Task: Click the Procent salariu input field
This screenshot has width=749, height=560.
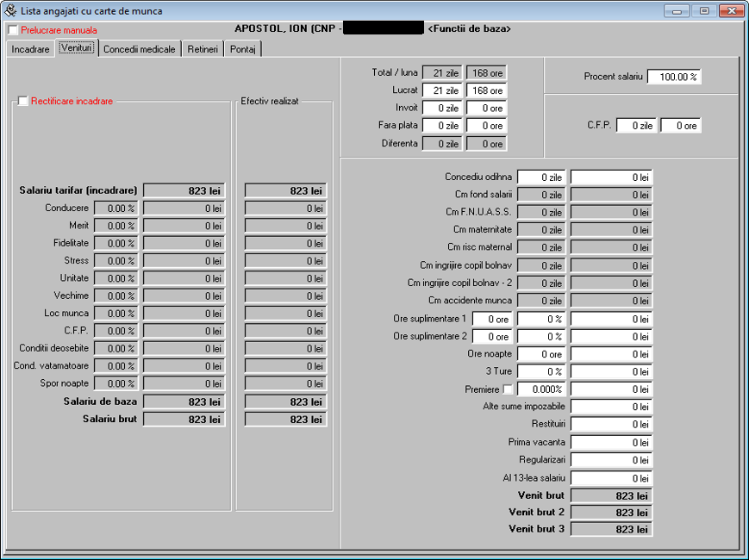Action: click(x=674, y=77)
